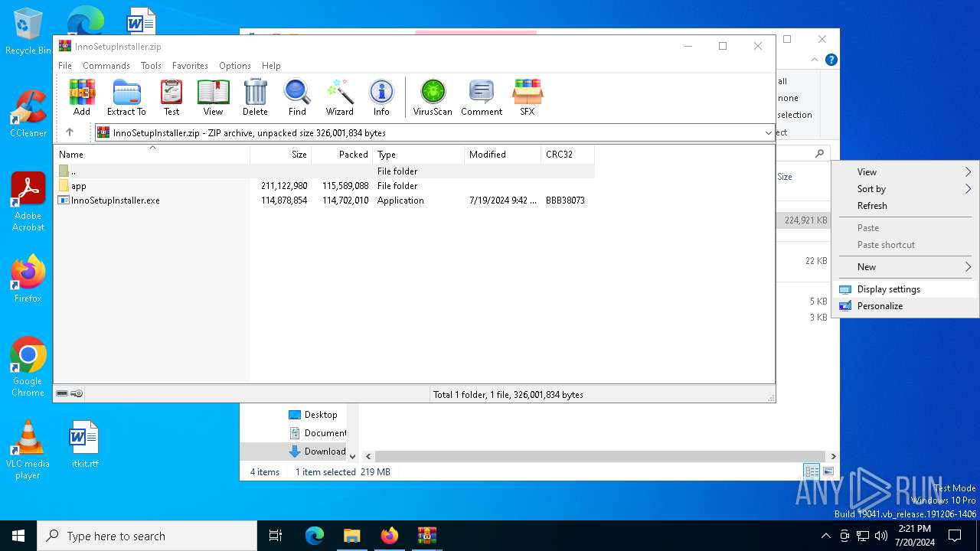Viewport: 980px width, 551px height.
Task: Show archive Info
Action: pyautogui.click(x=381, y=97)
